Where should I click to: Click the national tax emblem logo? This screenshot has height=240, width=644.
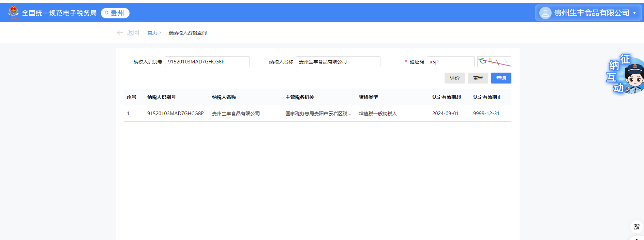[13, 13]
